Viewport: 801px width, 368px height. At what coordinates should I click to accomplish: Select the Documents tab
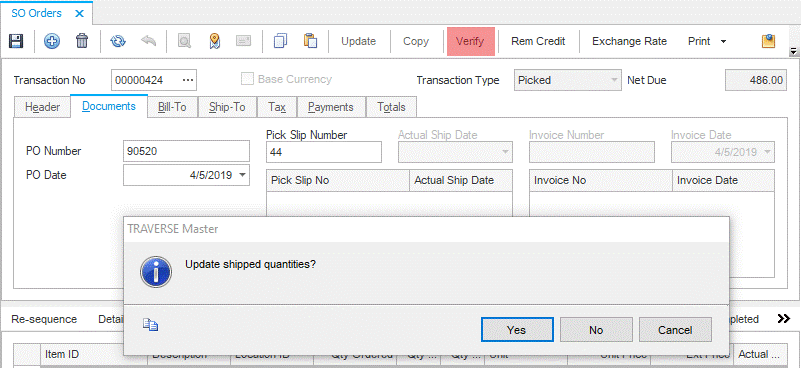(109, 106)
